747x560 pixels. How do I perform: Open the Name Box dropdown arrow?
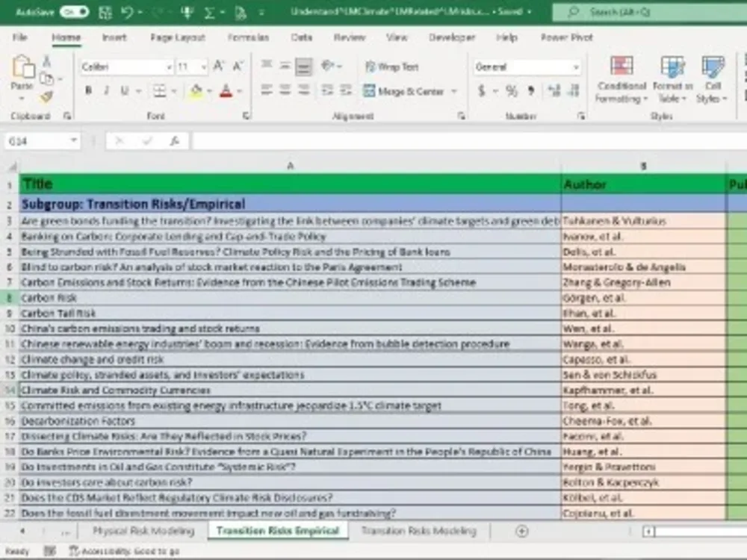tap(73, 140)
